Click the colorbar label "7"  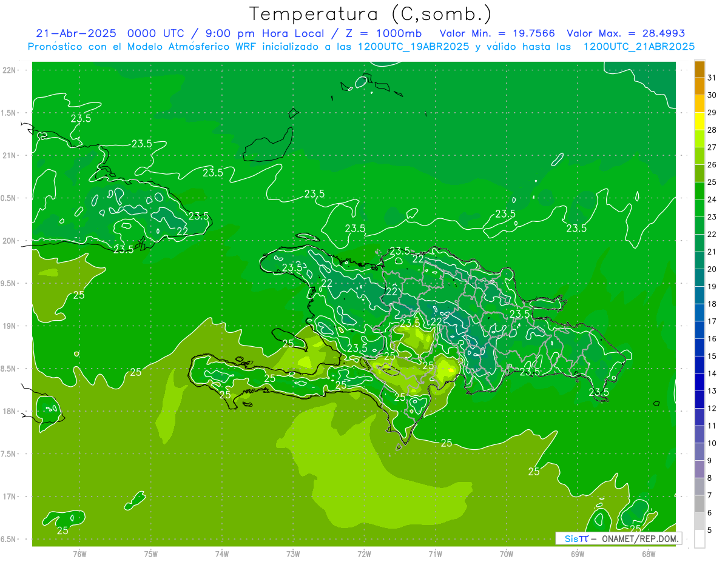click(x=710, y=495)
